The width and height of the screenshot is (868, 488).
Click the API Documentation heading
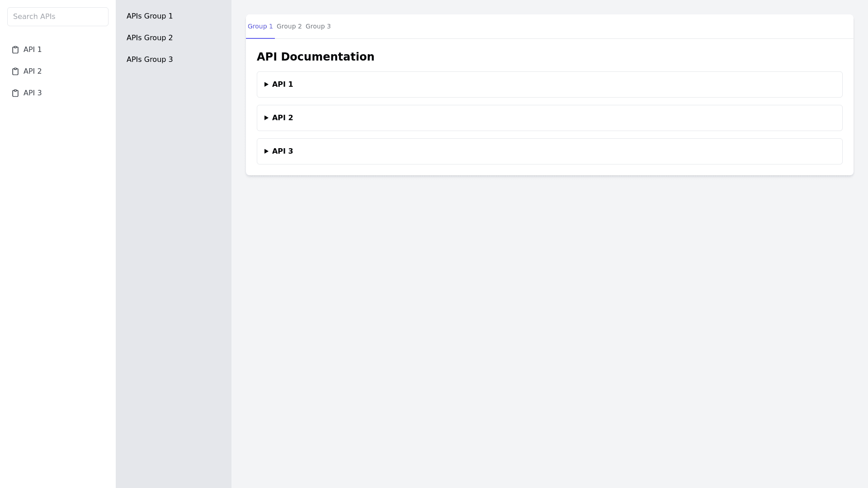pyautogui.click(x=316, y=57)
